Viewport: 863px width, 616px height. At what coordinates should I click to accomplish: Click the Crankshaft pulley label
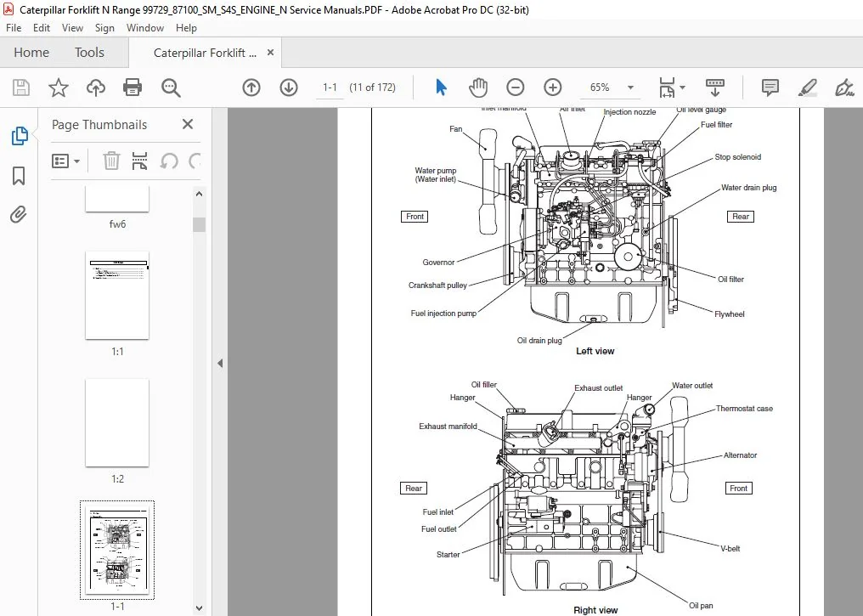pyautogui.click(x=437, y=285)
